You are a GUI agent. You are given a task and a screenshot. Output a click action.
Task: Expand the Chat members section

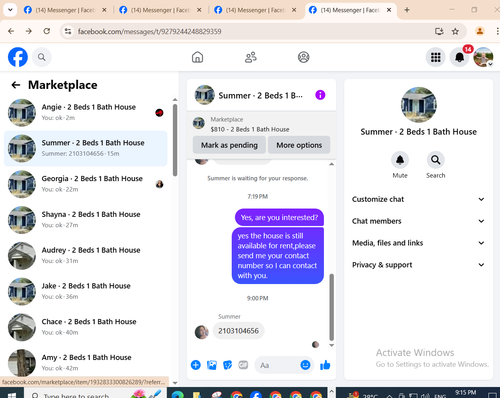(418, 221)
